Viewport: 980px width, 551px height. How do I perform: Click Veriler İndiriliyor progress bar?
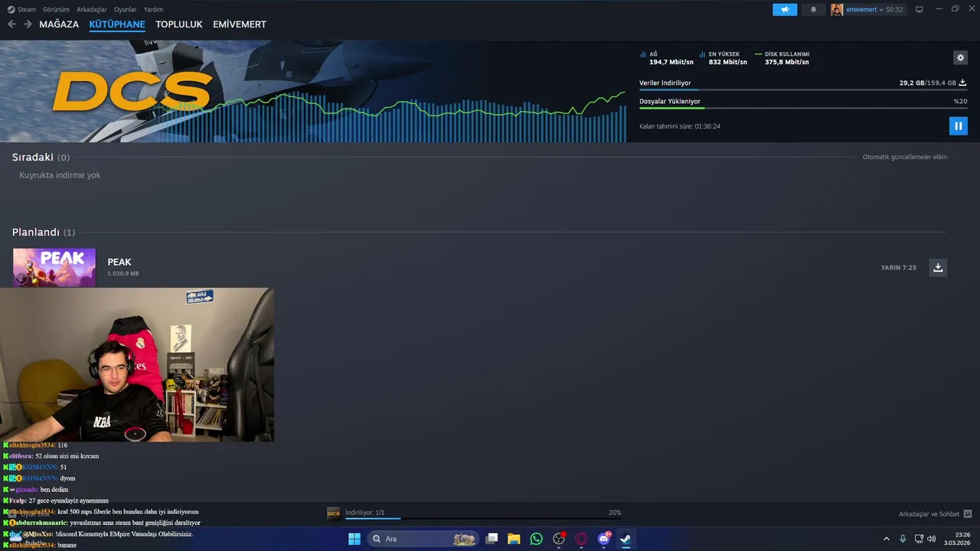point(803,90)
